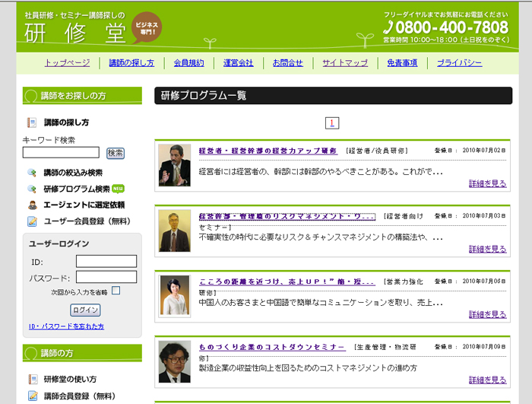Click the icon beside 研修プログラム検索
This screenshot has height=404, width=532.
[x=32, y=189]
